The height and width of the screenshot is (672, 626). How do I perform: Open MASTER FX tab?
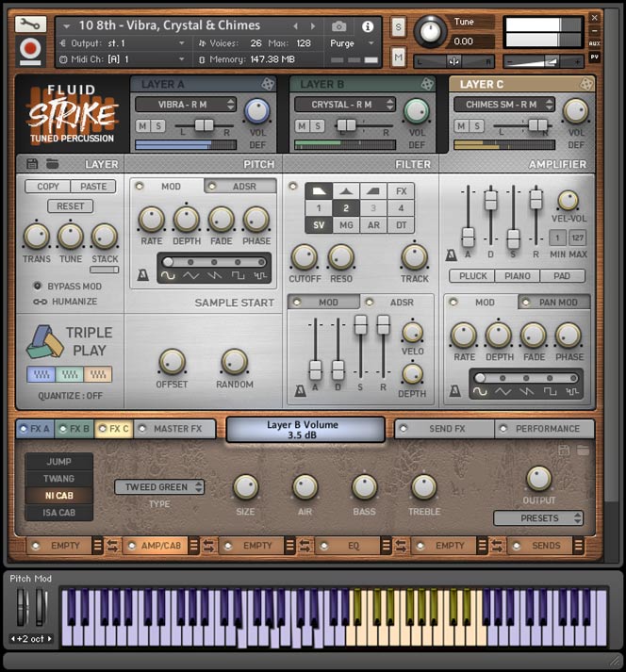click(x=175, y=429)
